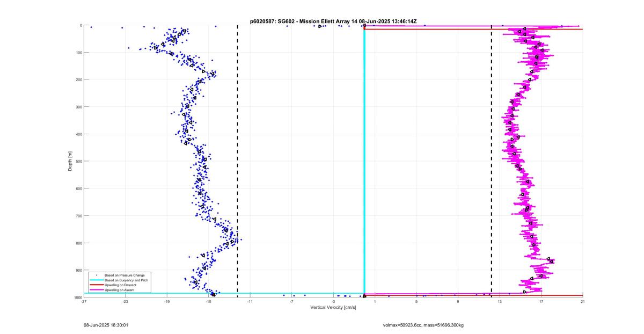The width and height of the screenshot is (644, 334).
Task: Select legend entry "Based on Pressure Change"
Action: [x=124, y=275]
